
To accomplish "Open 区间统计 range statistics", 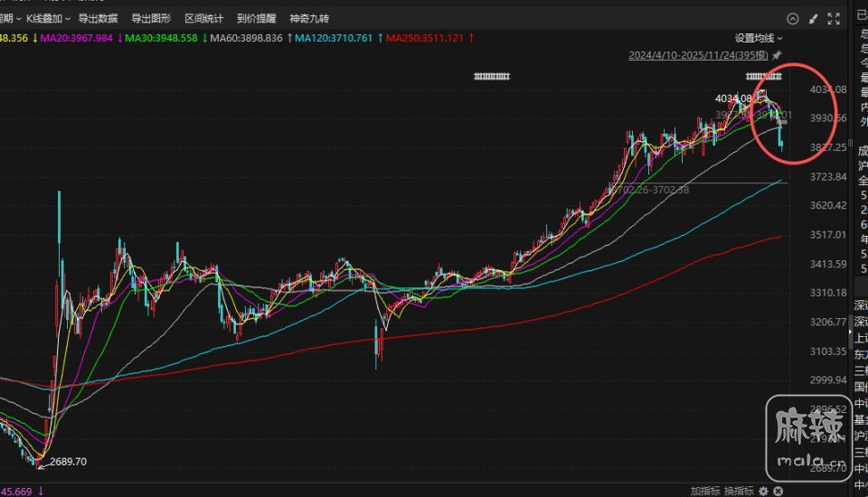I will 204,18.
